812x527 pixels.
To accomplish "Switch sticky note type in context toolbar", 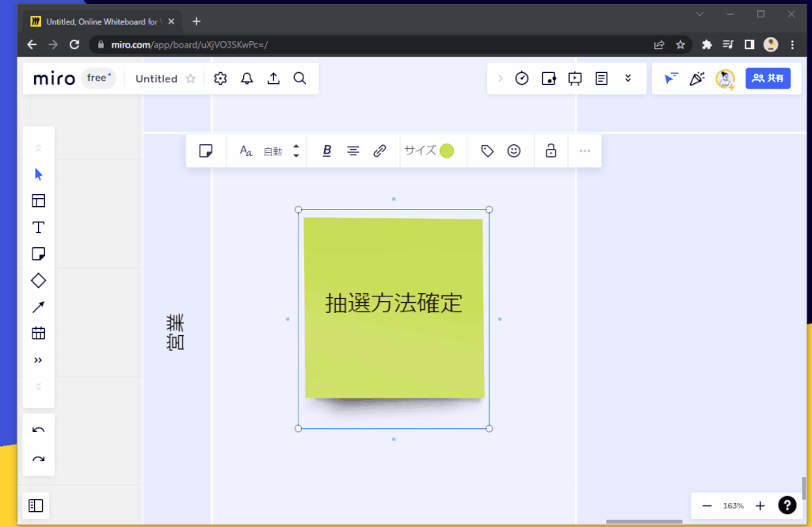I will click(206, 151).
